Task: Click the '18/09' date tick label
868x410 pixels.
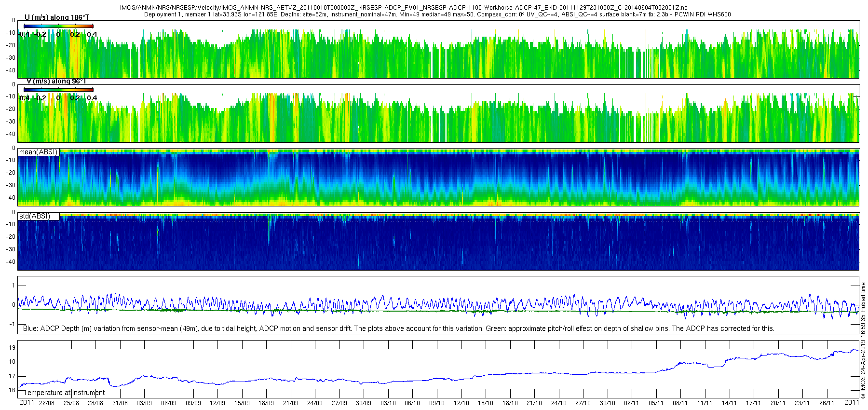Action: [266, 403]
